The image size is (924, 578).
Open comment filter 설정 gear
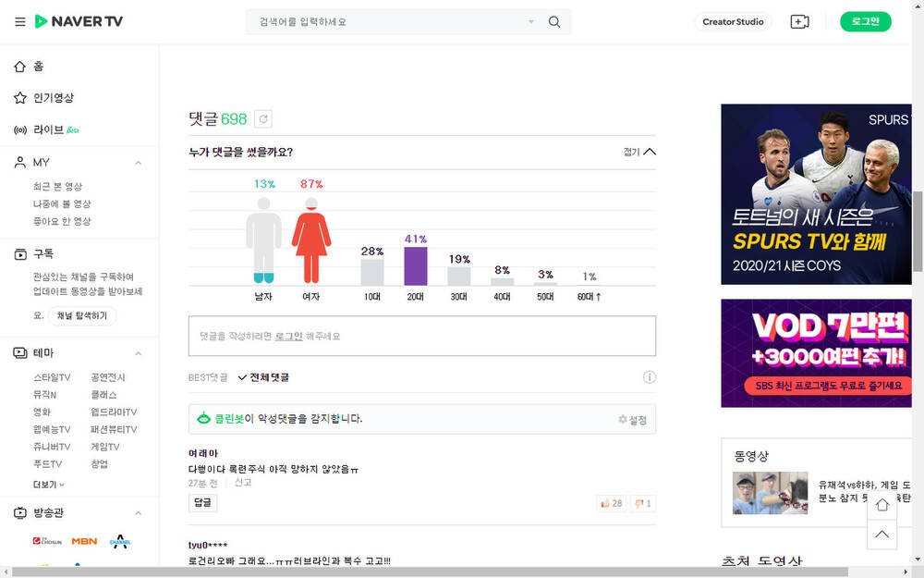click(x=633, y=420)
